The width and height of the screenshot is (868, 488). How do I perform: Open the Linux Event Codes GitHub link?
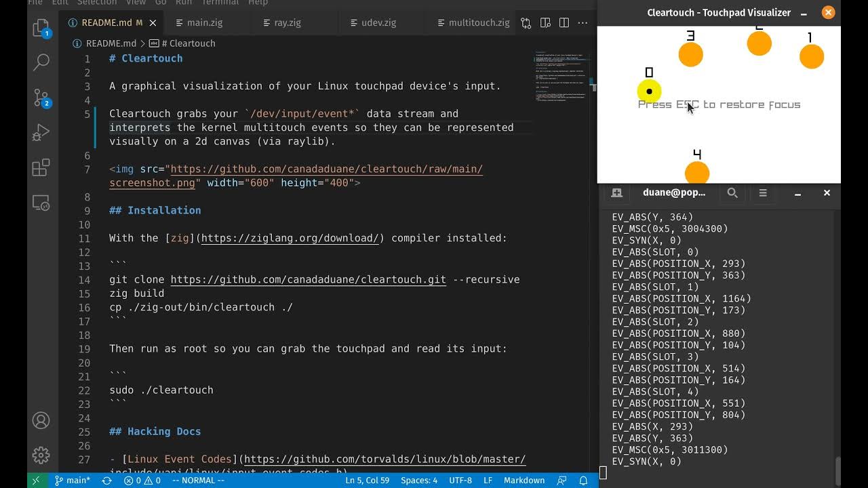pos(384,460)
